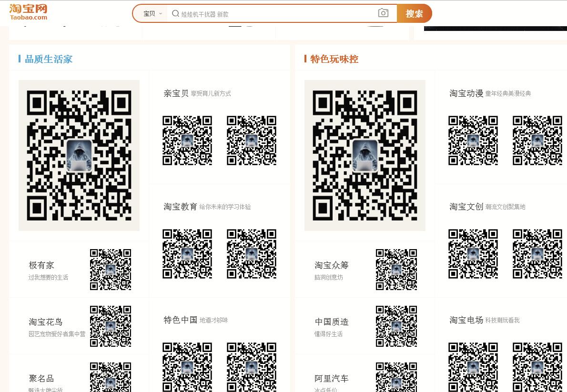The image size is (567, 392).
Task: Click the QR thumbnail beside 极有家
Action: click(x=111, y=270)
